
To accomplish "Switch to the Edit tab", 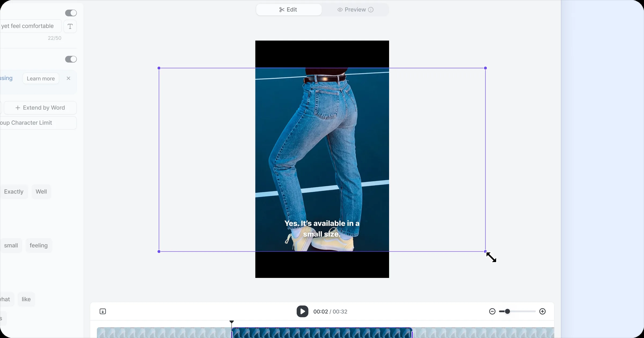I will (289, 10).
